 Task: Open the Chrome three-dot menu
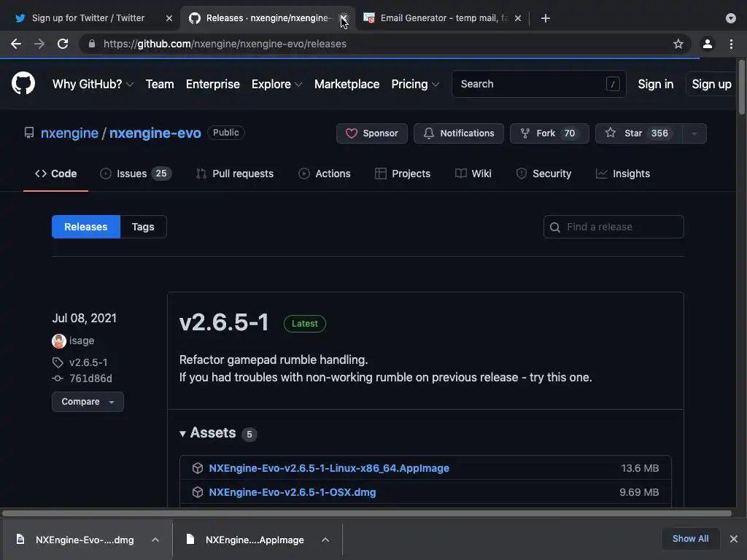click(731, 44)
